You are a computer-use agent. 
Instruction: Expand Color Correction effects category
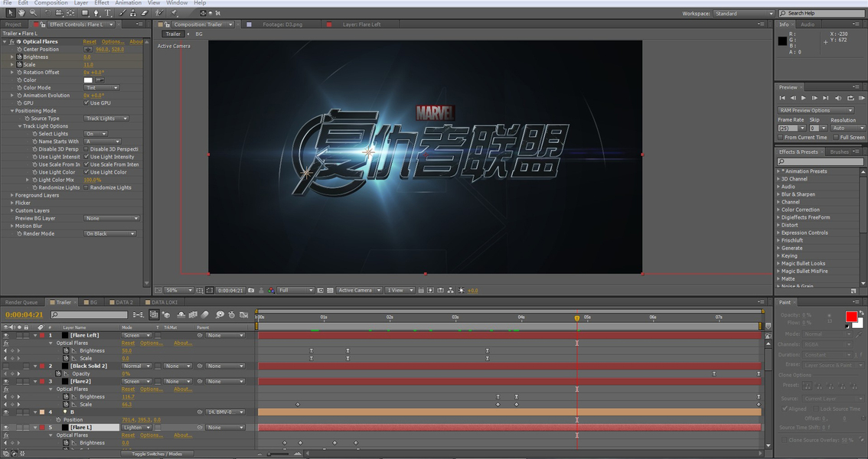click(778, 210)
